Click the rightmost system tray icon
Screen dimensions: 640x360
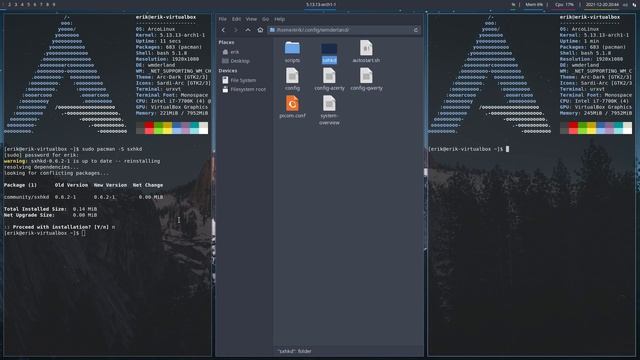coord(635,4)
